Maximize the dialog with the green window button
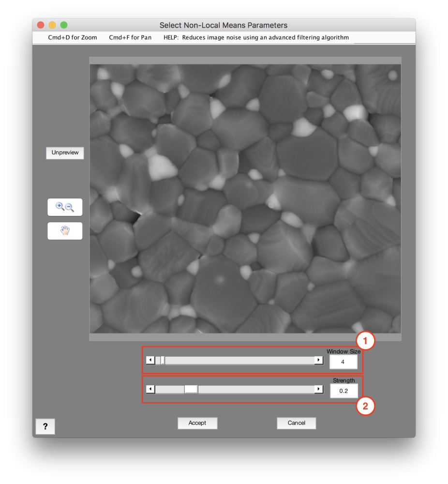Viewport: 448px width, 484px height. coord(64,25)
